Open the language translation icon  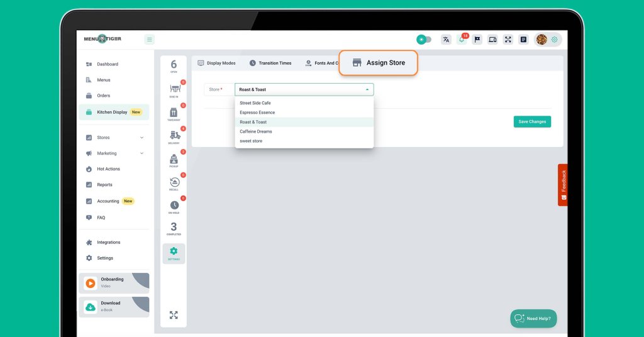[x=446, y=40]
